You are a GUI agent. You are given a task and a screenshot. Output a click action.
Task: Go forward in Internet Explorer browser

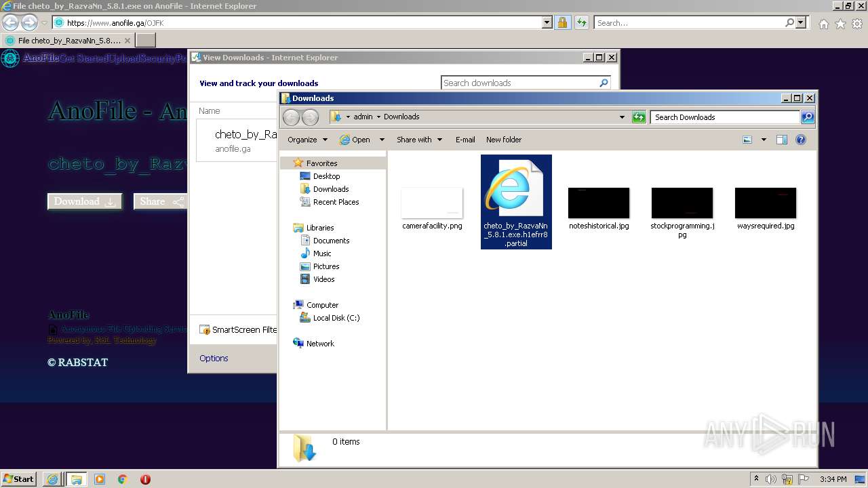point(29,22)
